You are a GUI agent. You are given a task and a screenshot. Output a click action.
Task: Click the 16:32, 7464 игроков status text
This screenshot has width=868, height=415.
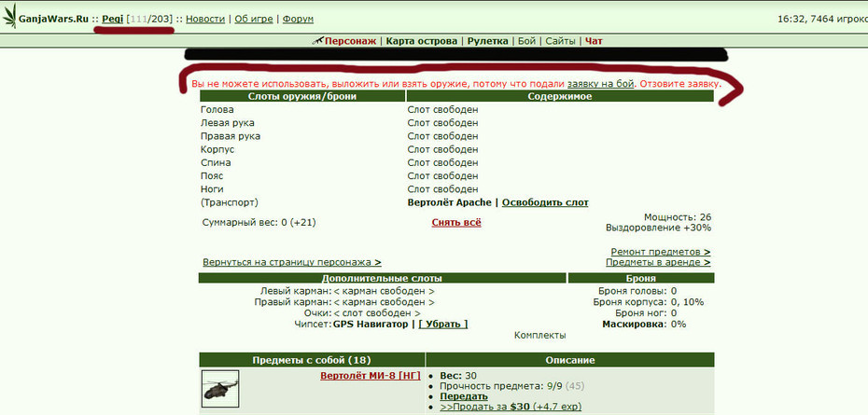(822, 19)
